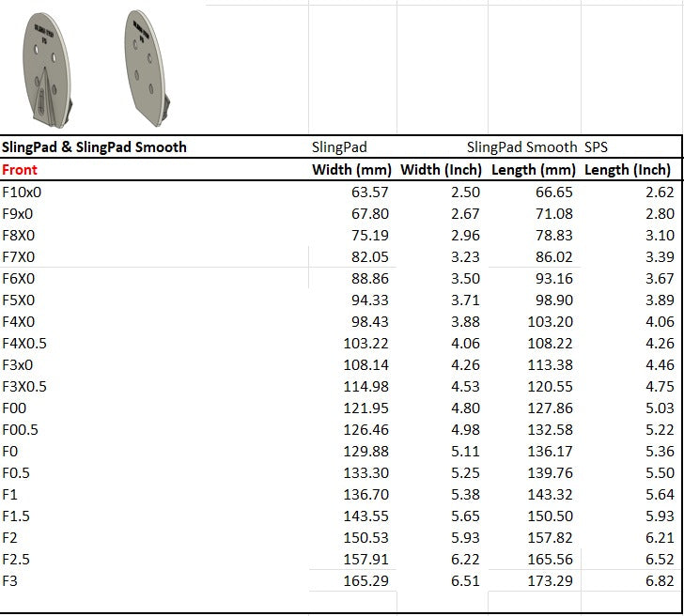Click the 6.82 length inch cell
Image resolution: width=684 pixels, height=616 pixels.
(660, 581)
